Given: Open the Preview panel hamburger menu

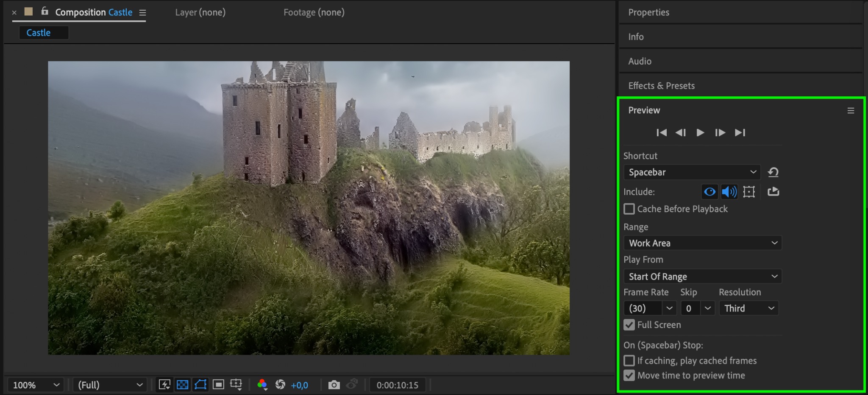Looking at the screenshot, I should click(851, 111).
